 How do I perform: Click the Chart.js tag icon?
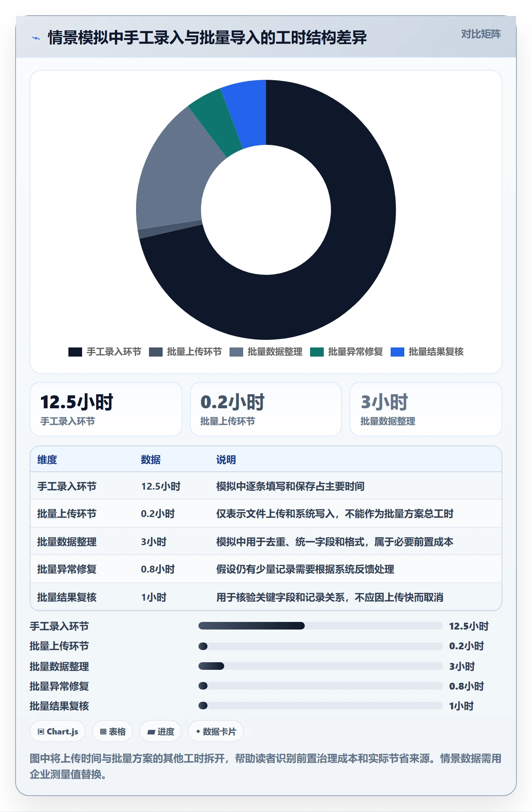41,732
